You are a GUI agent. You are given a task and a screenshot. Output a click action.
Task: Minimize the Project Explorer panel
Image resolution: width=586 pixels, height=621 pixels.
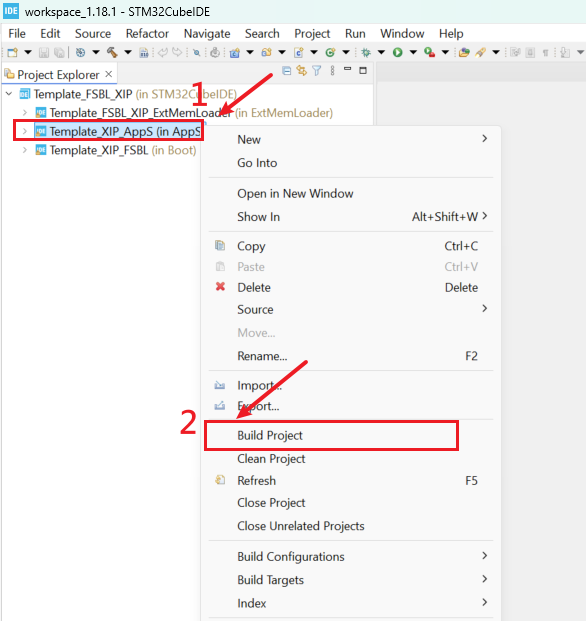click(348, 70)
